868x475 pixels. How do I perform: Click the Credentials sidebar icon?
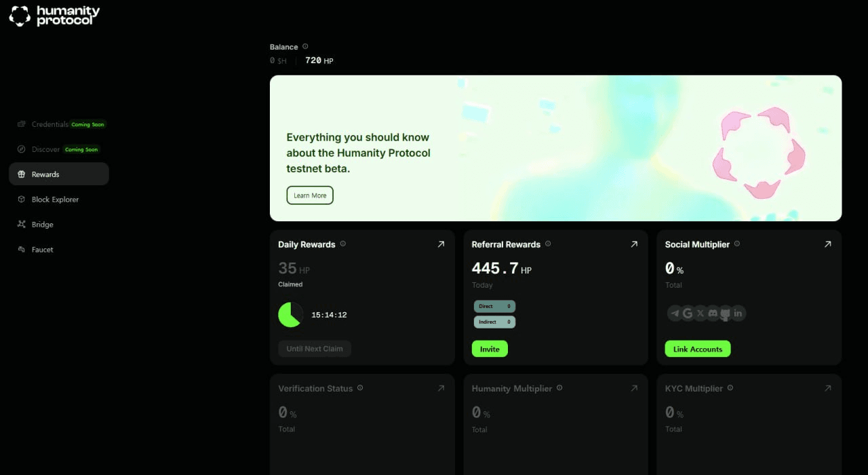point(22,124)
